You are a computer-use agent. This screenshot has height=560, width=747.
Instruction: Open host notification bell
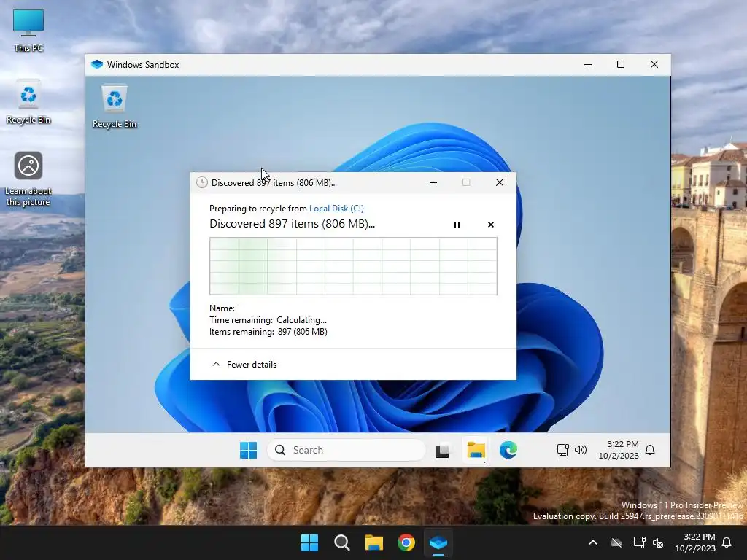point(727,542)
